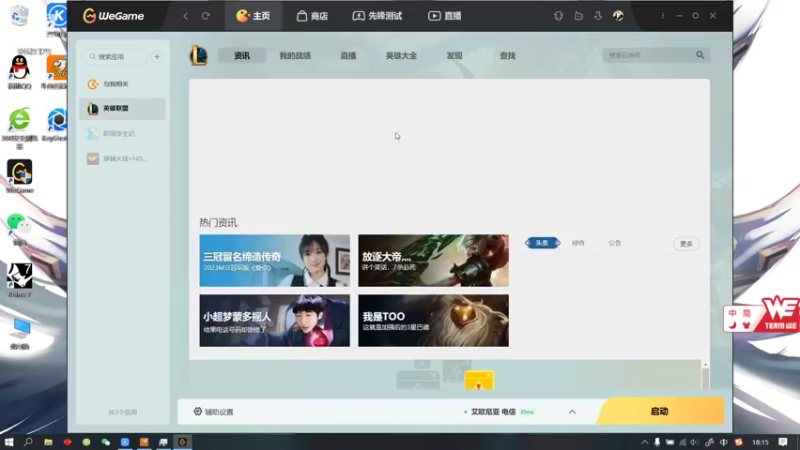Open the WeChat desktop shortcut
The image size is (800, 450).
(x=19, y=229)
